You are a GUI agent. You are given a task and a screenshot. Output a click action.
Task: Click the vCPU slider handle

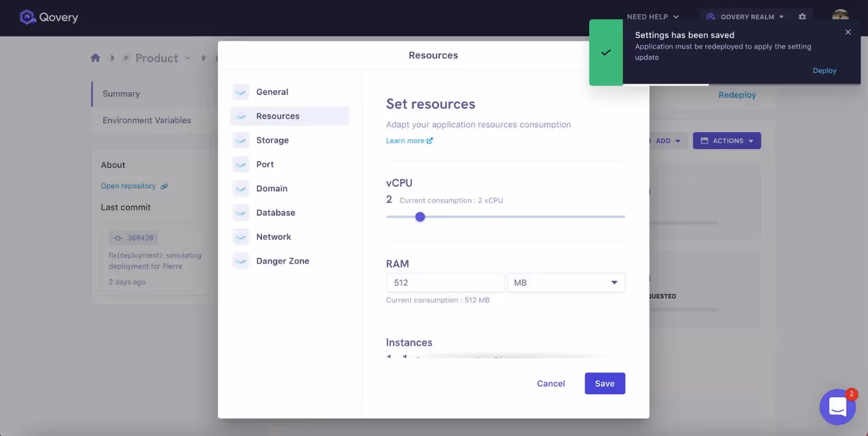[x=420, y=217]
